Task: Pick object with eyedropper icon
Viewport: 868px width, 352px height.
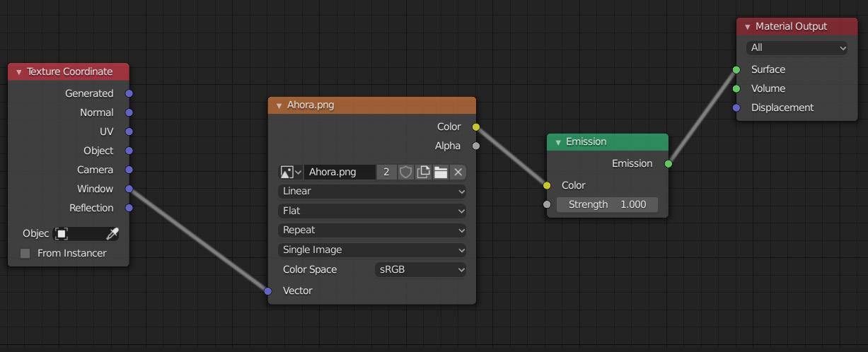Action: click(x=112, y=234)
